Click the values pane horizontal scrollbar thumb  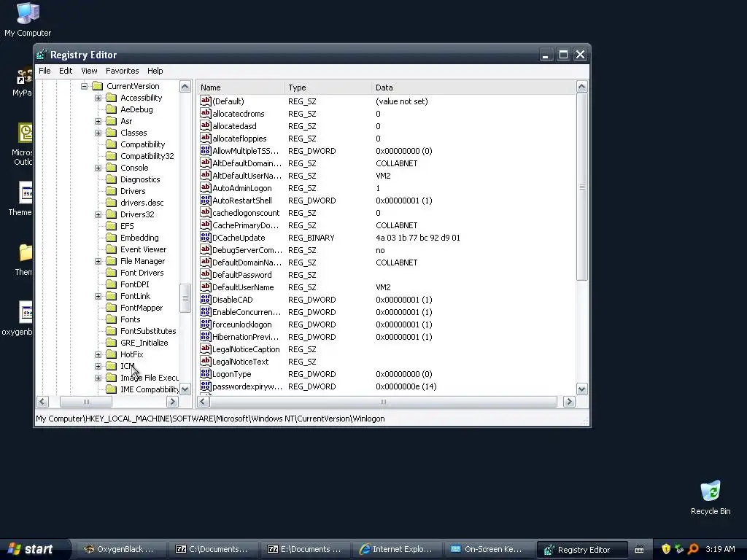(x=383, y=402)
